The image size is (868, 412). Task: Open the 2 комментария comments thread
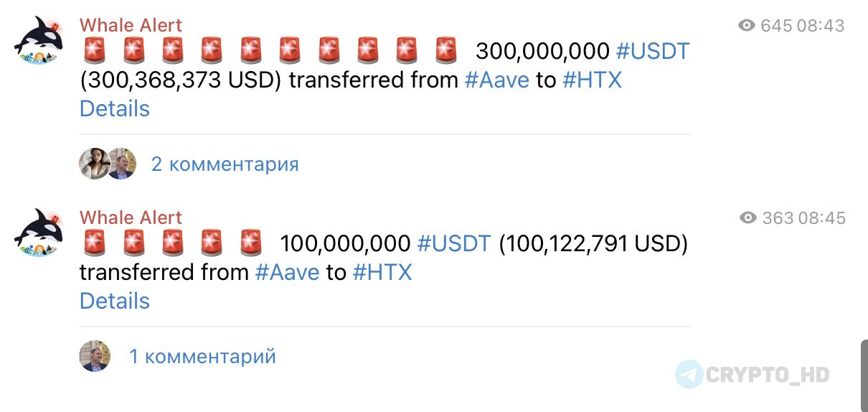click(225, 164)
